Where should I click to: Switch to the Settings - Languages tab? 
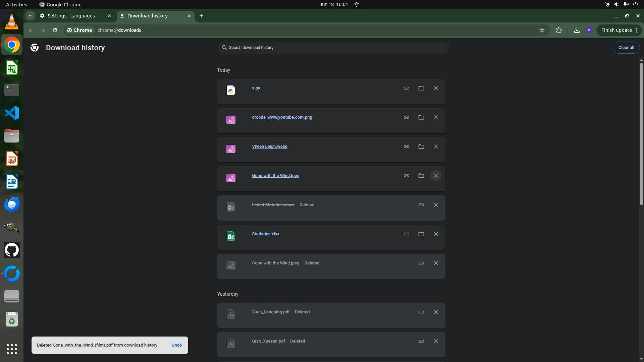(71, 16)
